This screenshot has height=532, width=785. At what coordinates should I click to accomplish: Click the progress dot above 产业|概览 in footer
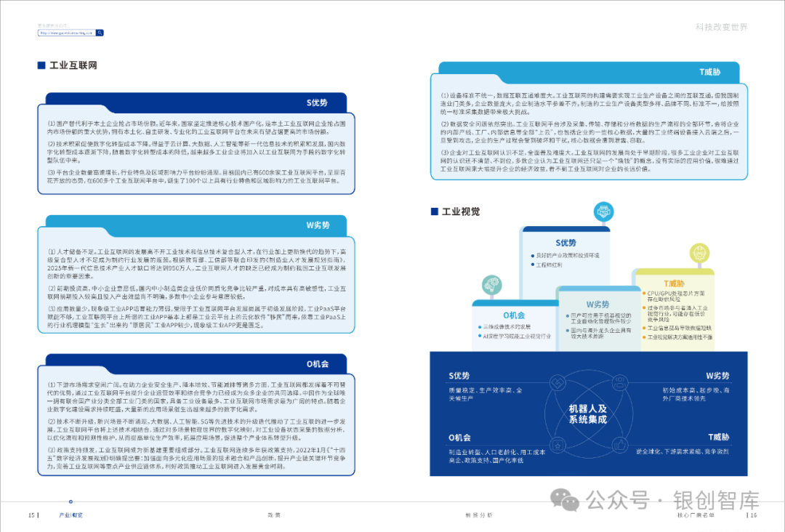click(x=71, y=501)
